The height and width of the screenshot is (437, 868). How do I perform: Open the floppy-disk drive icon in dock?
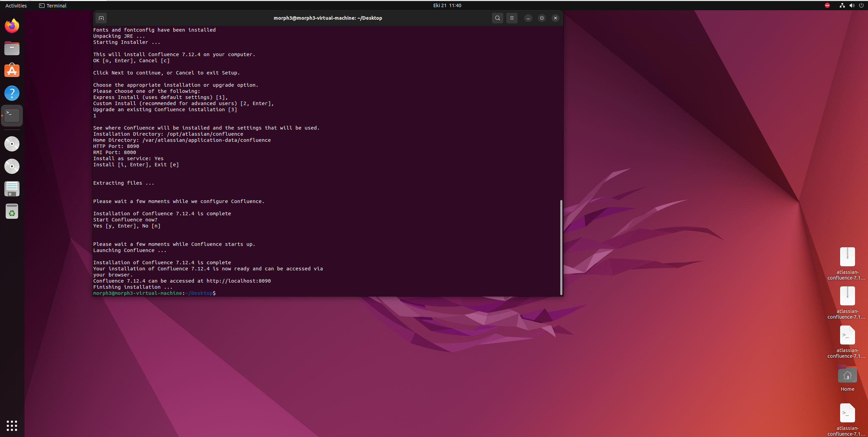(x=12, y=189)
